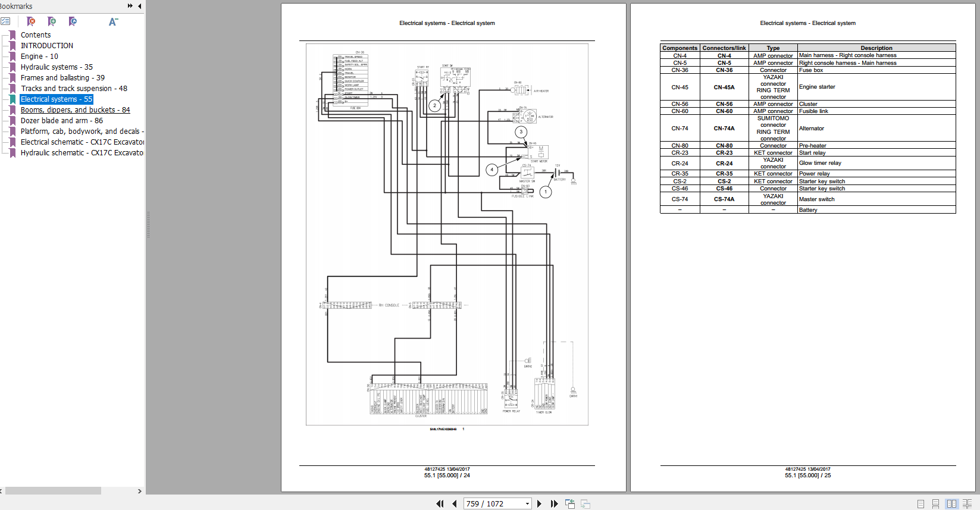Collapse the Bookmarks panel with left arrow
Screen dimensions: 980x510
(140, 6)
